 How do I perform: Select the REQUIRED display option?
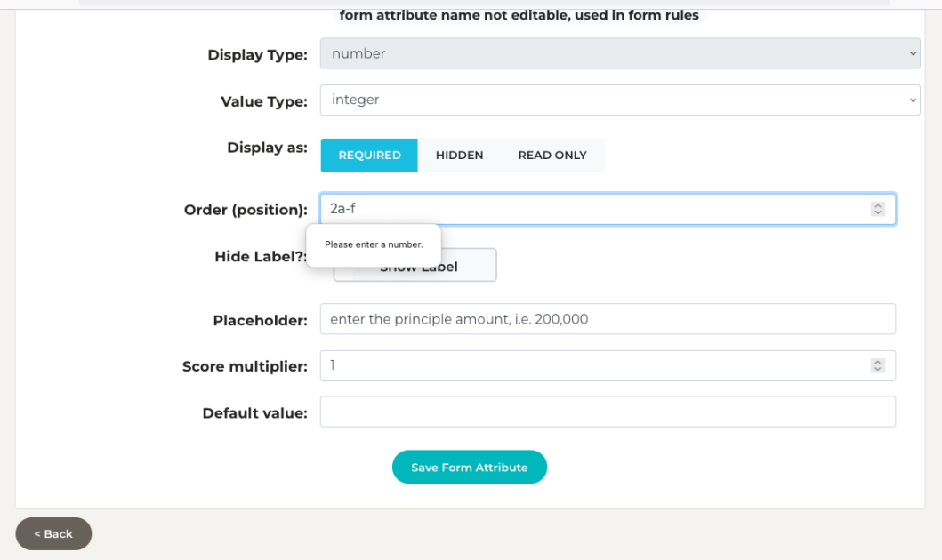pos(369,156)
